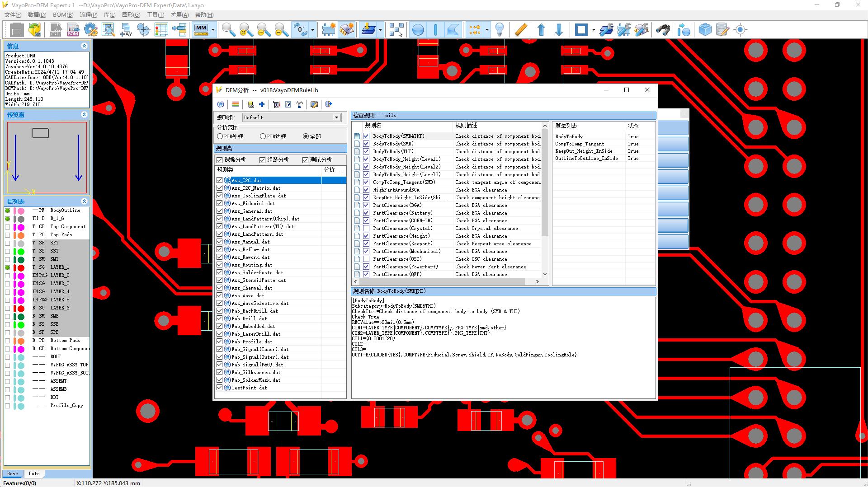Click the zoom-in magnifier icon
The width and height of the screenshot is (868, 487).
click(x=228, y=30)
